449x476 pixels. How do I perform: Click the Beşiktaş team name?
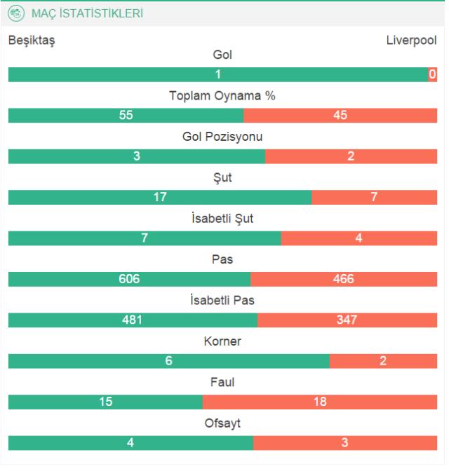[32, 41]
